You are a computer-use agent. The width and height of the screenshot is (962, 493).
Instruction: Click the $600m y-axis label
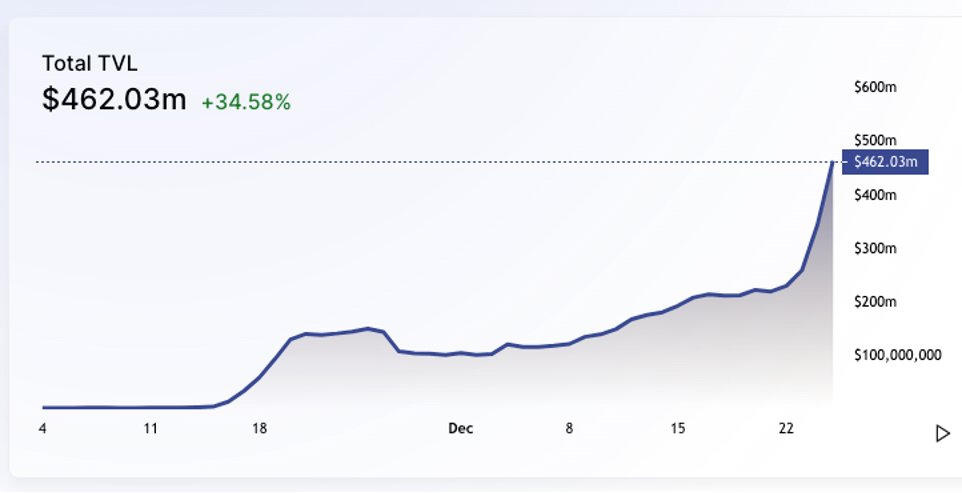(x=875, y=87)
